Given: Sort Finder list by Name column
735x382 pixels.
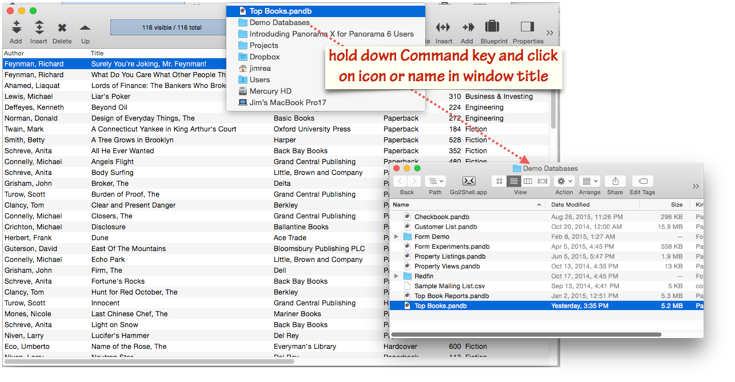Looking at the screenshot, I should [x=467, y=205].
